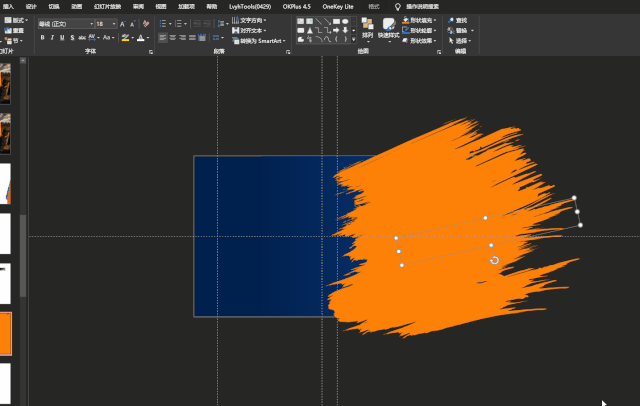Screen dimensions: 640x406
Task: Toggle strikethrough (abc) formatting
Action: [x=82, y=38]
